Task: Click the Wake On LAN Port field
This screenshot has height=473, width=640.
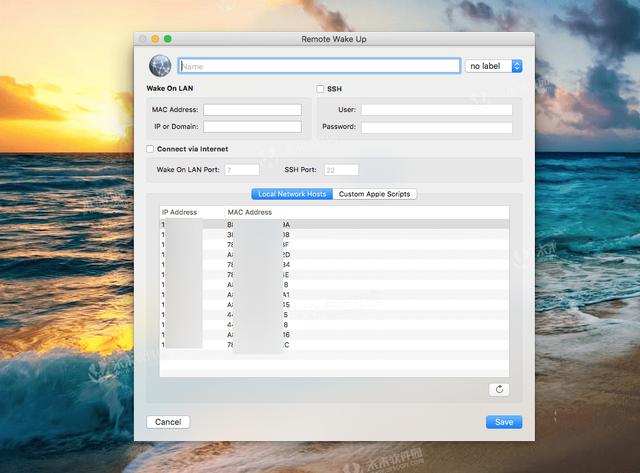Action: [x=242, y=170]
